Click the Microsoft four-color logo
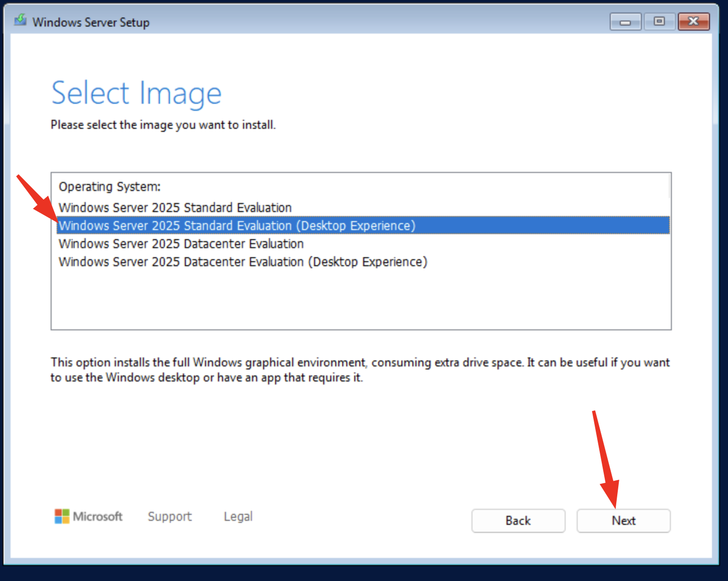Image resolution: width=728 pixels, height=581 pixels. (x=62, y=516)
